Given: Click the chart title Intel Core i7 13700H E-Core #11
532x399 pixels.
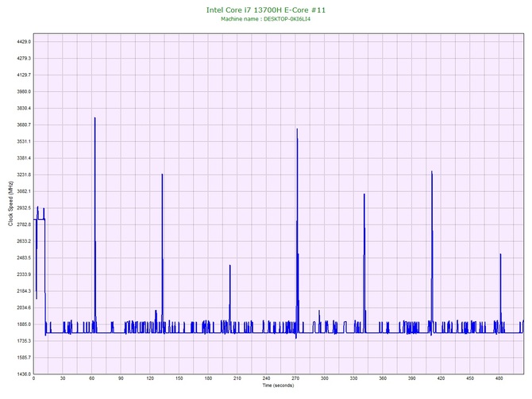Looking at the screenshot, I should pyautogui.click(x=265, y=10).
